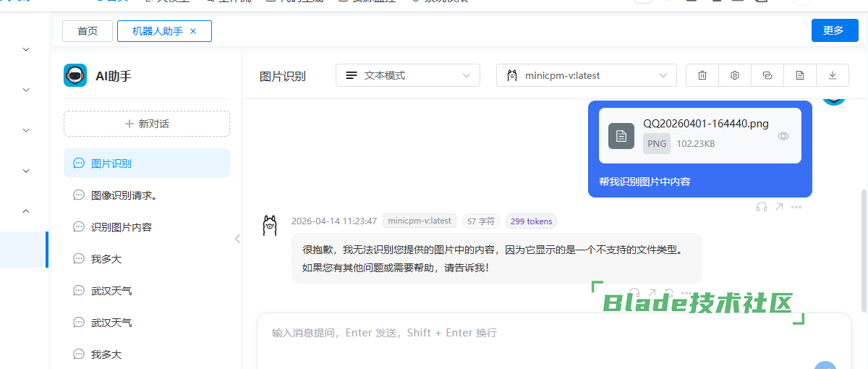
Task: Click the PNG file type tag
Action: [657, 144]
